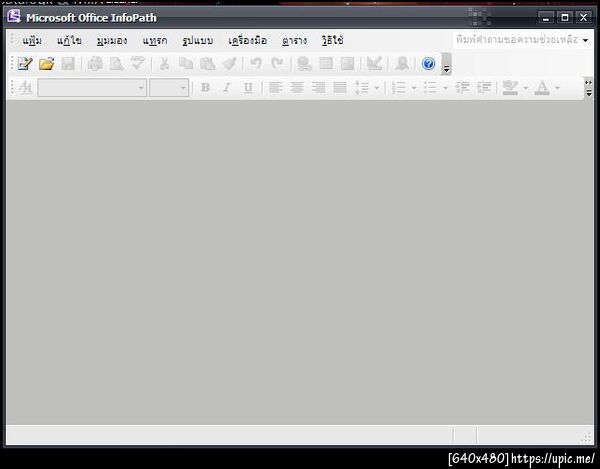Image resolution: width=600 pixels, height=469 pixels.
Task: Open the help question box dropdown arrow
Action: (585, 40)
